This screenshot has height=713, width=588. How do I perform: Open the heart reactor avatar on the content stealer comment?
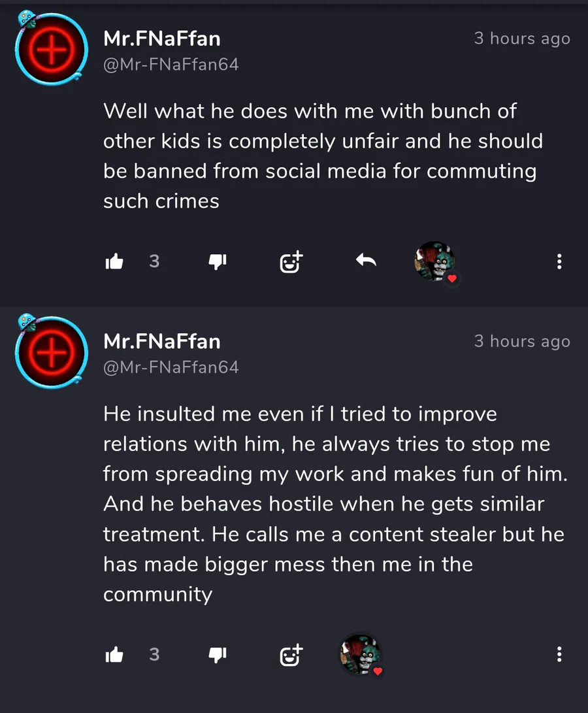click(361, 654)
